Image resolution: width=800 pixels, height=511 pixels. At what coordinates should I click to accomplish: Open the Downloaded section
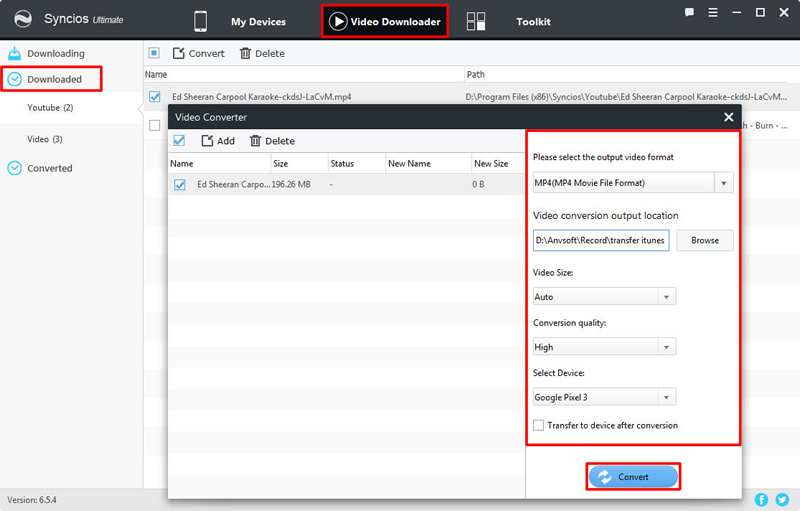(54, 79)
